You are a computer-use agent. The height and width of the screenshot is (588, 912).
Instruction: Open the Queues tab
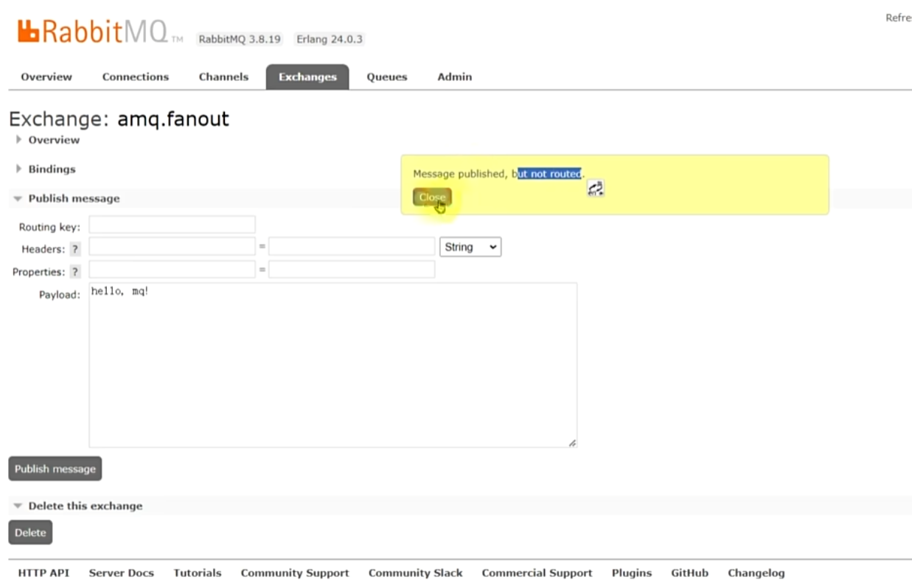(x=387, y=77)
